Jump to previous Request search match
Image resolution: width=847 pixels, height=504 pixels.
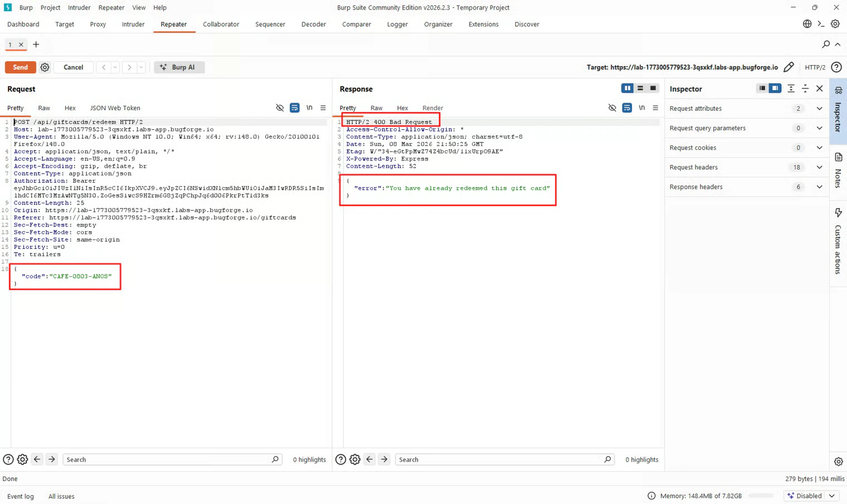pos(37,459)
